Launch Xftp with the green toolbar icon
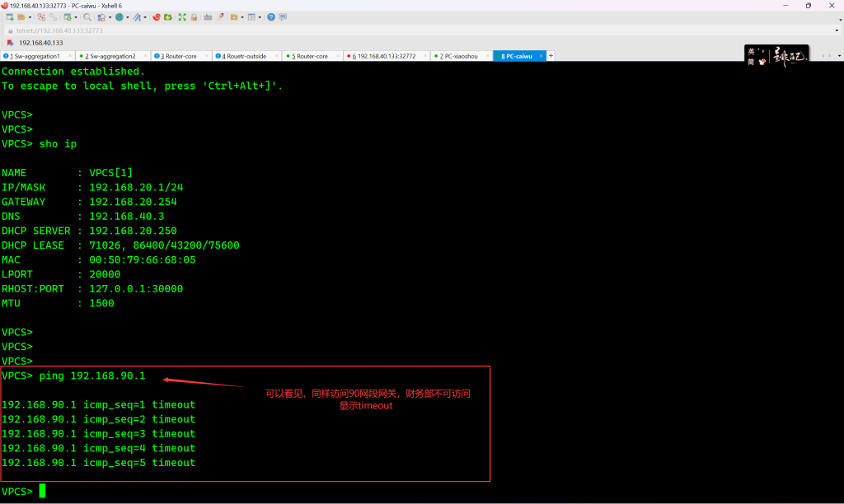844x504 pixels. [168, 17]
